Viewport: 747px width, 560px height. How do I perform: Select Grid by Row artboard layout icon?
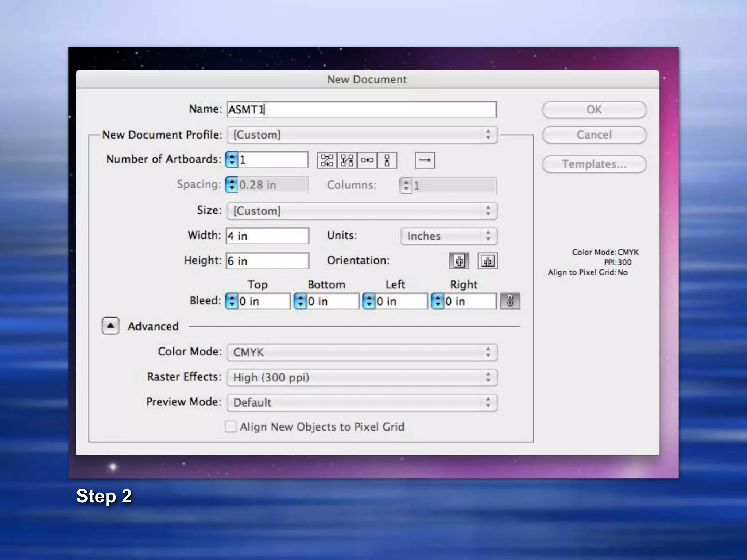[327, 160]
